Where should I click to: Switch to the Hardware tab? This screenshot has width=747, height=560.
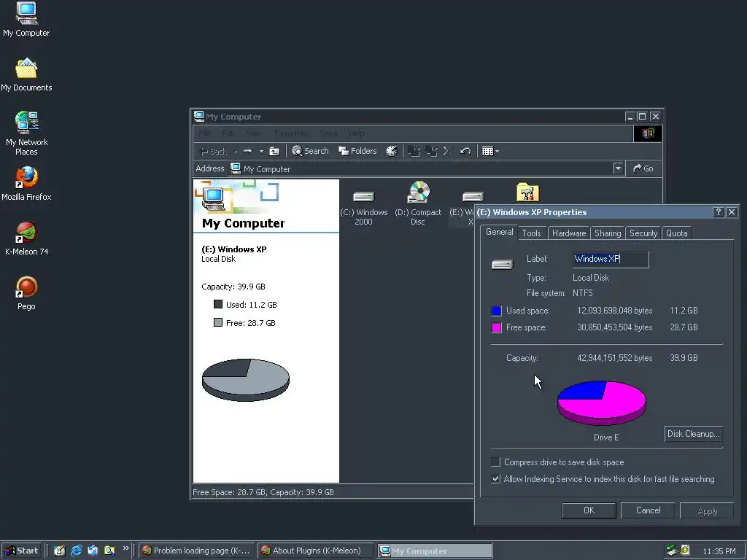(x=569, y=233)
